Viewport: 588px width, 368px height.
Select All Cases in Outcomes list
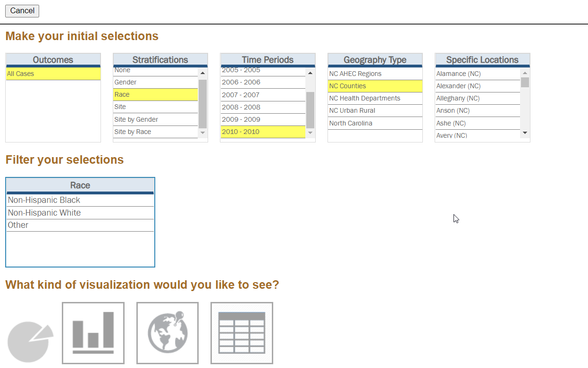pos(53,74)
